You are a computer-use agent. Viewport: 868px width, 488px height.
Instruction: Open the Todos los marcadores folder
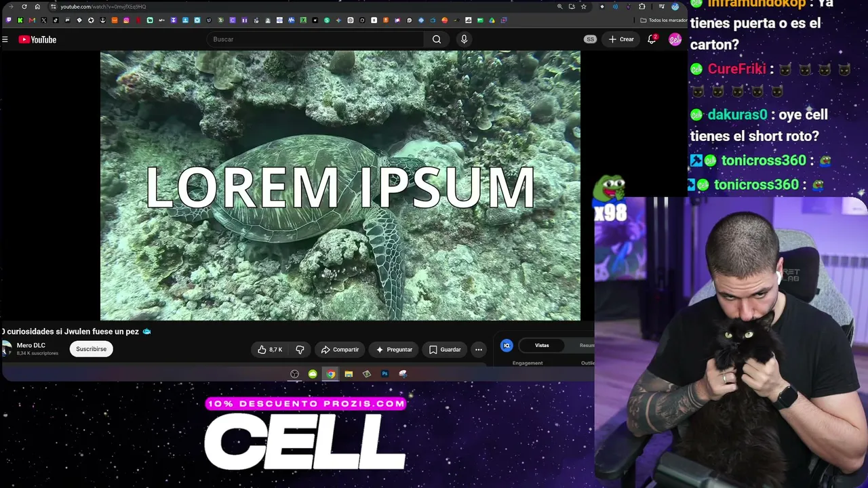point(663,20)
